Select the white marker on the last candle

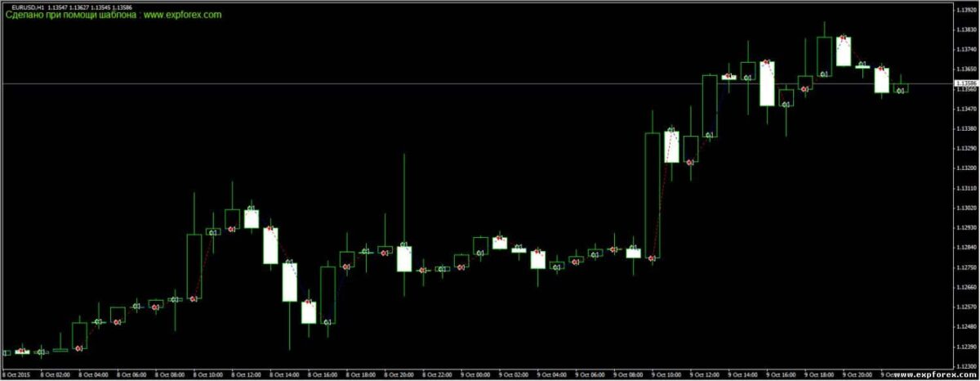(901, 91)
